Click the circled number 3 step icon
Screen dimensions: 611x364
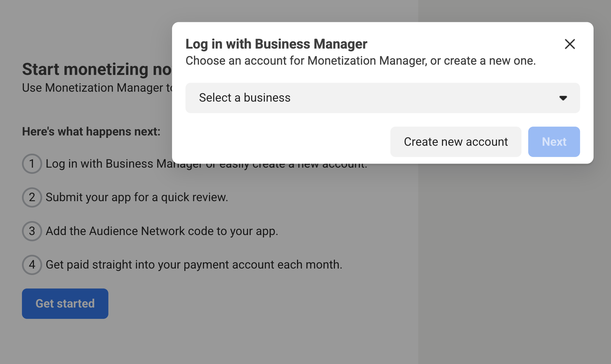coord(32,231)
